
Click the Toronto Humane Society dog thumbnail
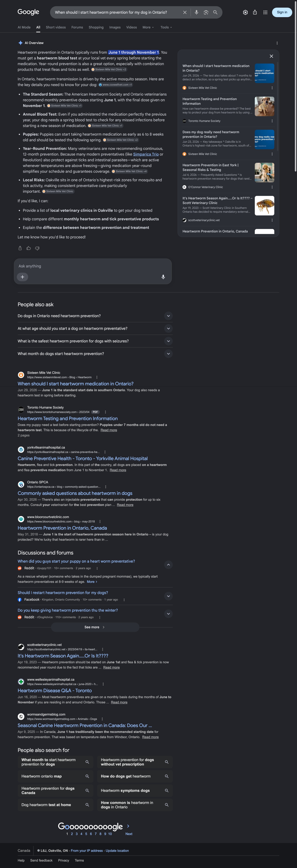pyautogui.click(x=264, y=106)
